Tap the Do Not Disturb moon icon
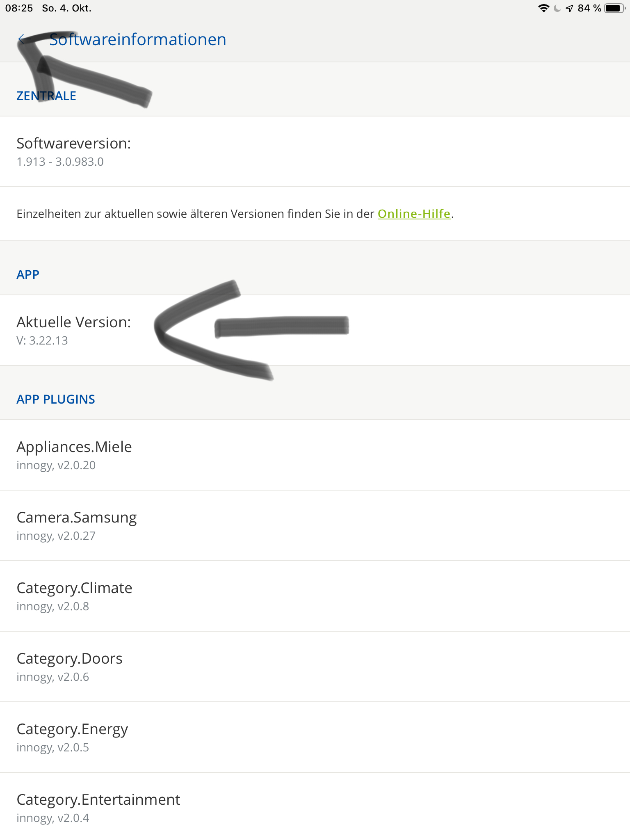 557,8
